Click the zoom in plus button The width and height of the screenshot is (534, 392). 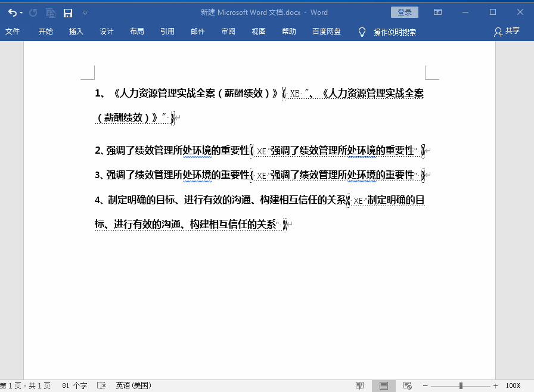click(x=495, y=385)
